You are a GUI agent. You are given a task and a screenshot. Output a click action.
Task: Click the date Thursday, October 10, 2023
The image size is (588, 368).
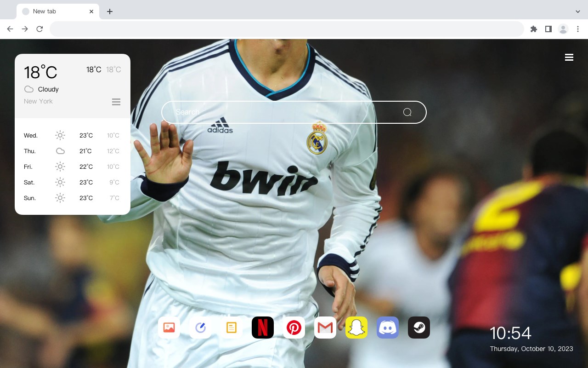531,349
